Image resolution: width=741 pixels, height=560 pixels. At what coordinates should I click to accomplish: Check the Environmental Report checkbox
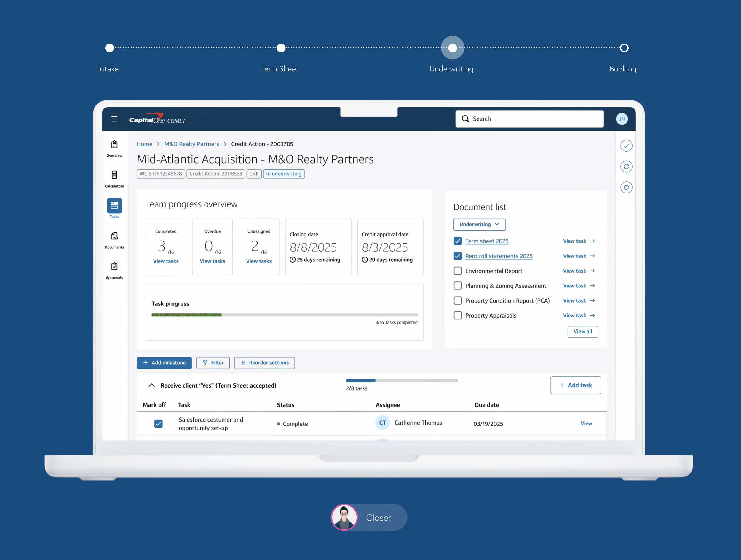[457, 271]
